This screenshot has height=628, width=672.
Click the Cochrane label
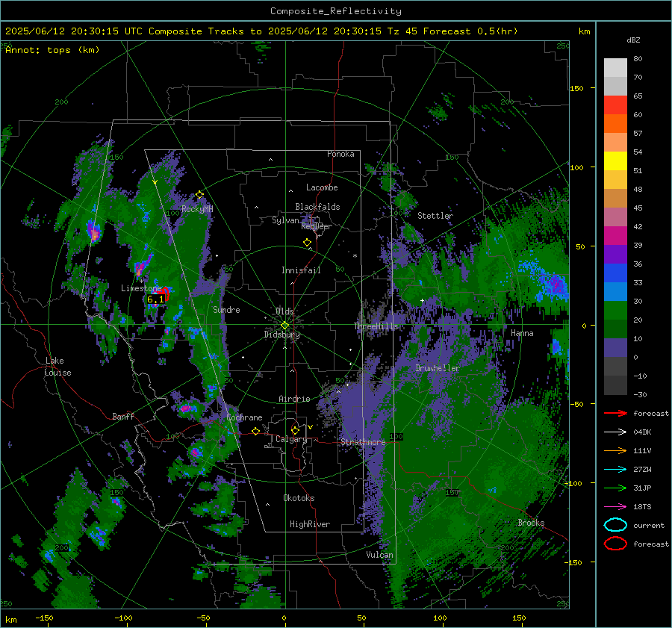(x=244, y=417)
